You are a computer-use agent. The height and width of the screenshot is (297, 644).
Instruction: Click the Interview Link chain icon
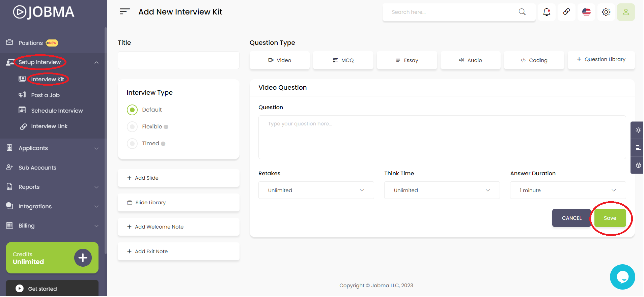pyautogui.click(x=23, y=126)
